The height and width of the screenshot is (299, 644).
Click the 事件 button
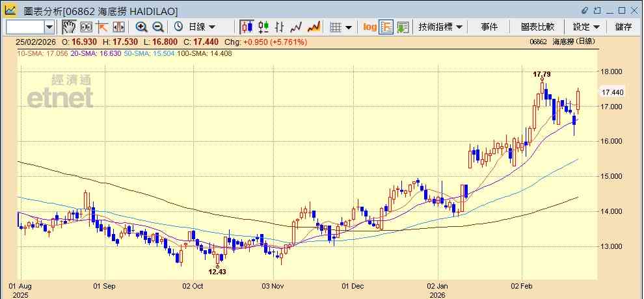pyautogui.click(x=489, y=27)
